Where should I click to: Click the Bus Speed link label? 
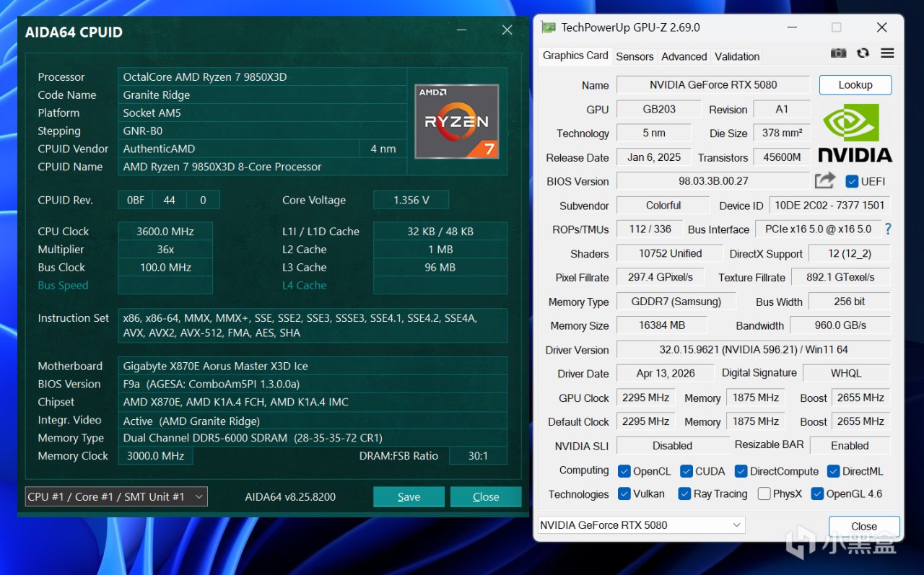tap(63, 285)
